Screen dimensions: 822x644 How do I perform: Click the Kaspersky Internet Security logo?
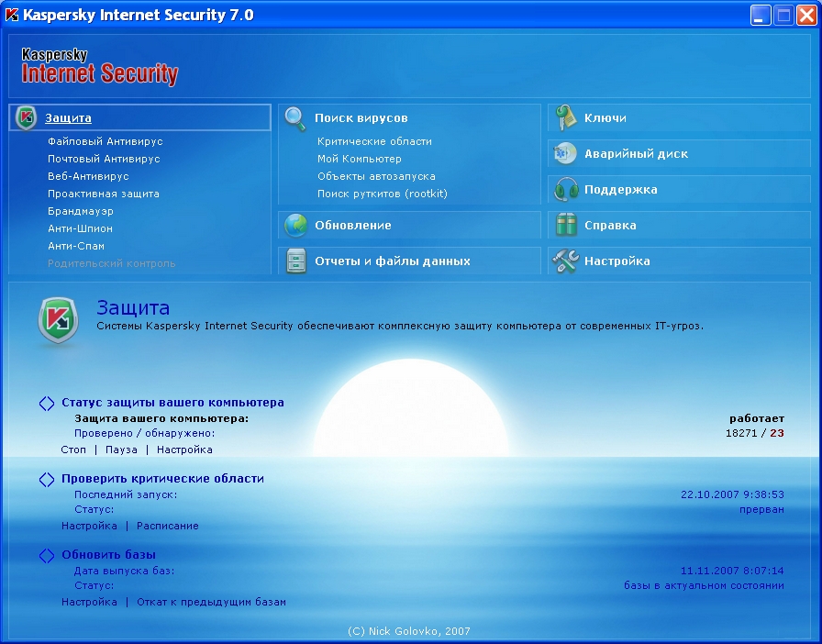pyautogui.click(x=100, y=66)
